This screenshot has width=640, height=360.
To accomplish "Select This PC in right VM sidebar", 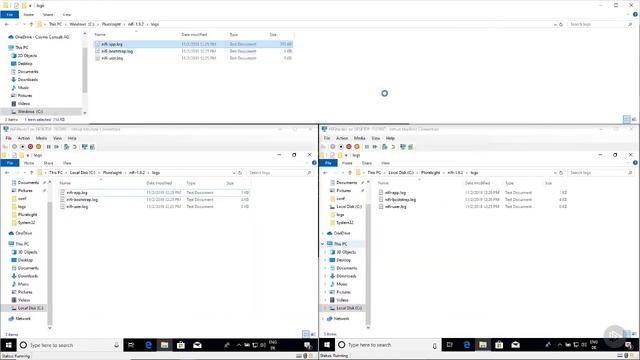I will pos(340,244).
